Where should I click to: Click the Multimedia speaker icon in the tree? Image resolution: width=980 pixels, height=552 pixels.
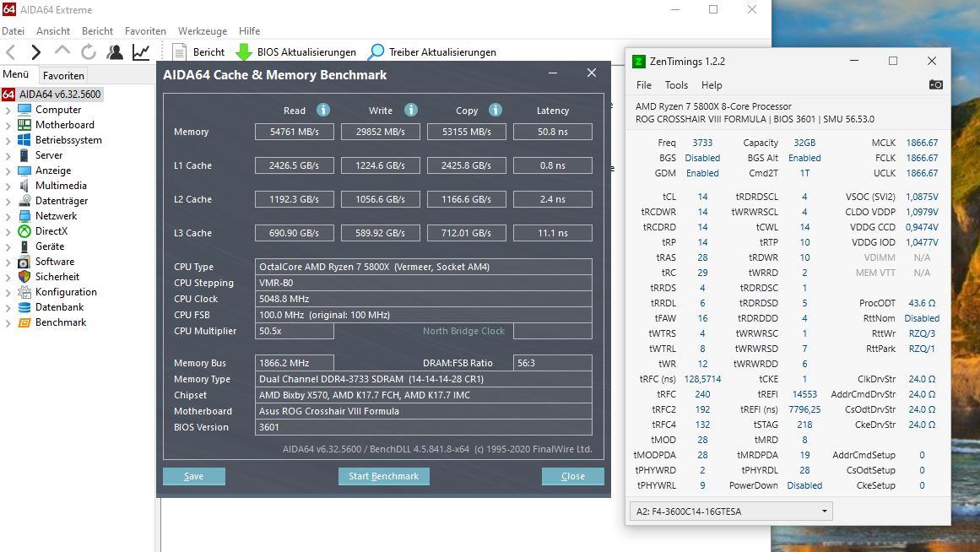click(24, 186)
